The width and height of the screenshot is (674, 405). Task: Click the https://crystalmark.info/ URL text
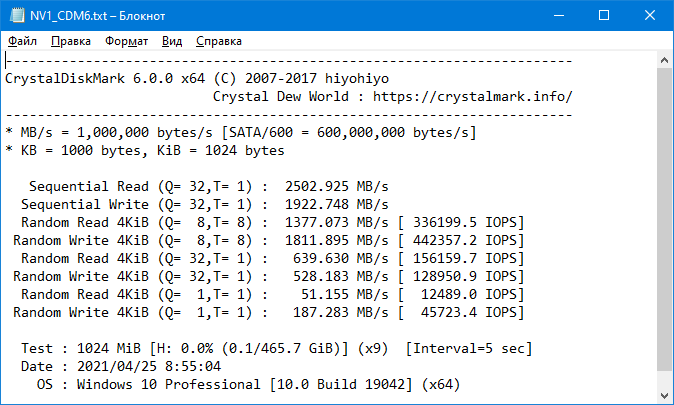tap(472, 97)
